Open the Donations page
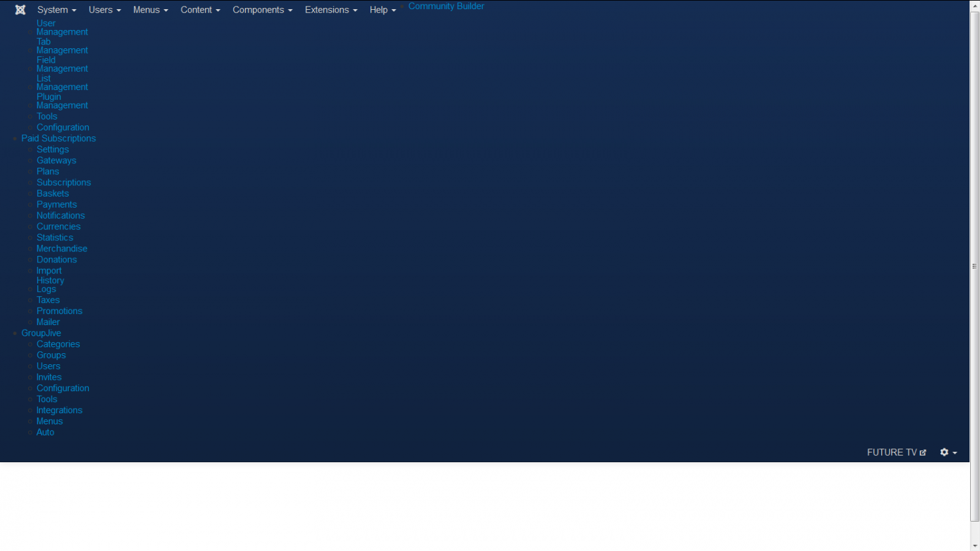 tap(57, 260)
